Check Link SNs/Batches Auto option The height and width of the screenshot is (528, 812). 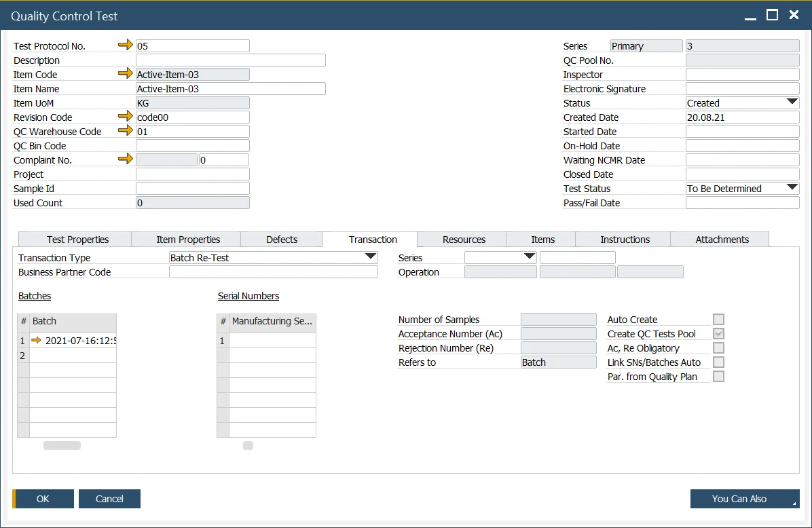718,362
